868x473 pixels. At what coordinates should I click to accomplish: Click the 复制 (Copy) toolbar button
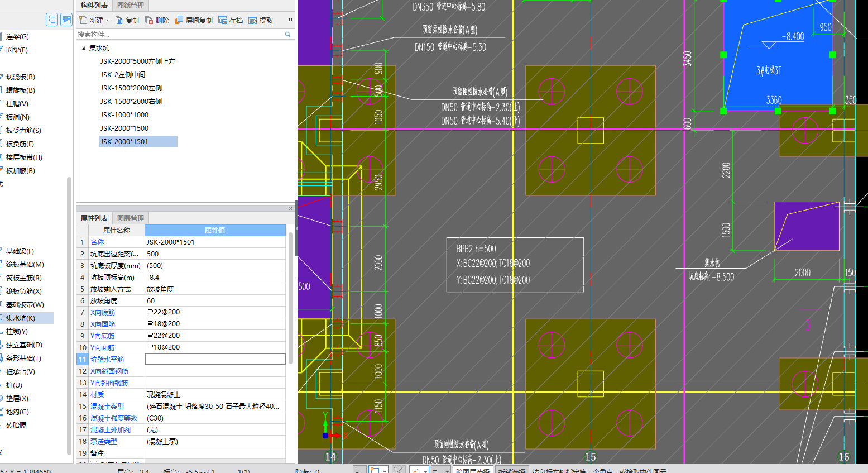click(127, 20)
